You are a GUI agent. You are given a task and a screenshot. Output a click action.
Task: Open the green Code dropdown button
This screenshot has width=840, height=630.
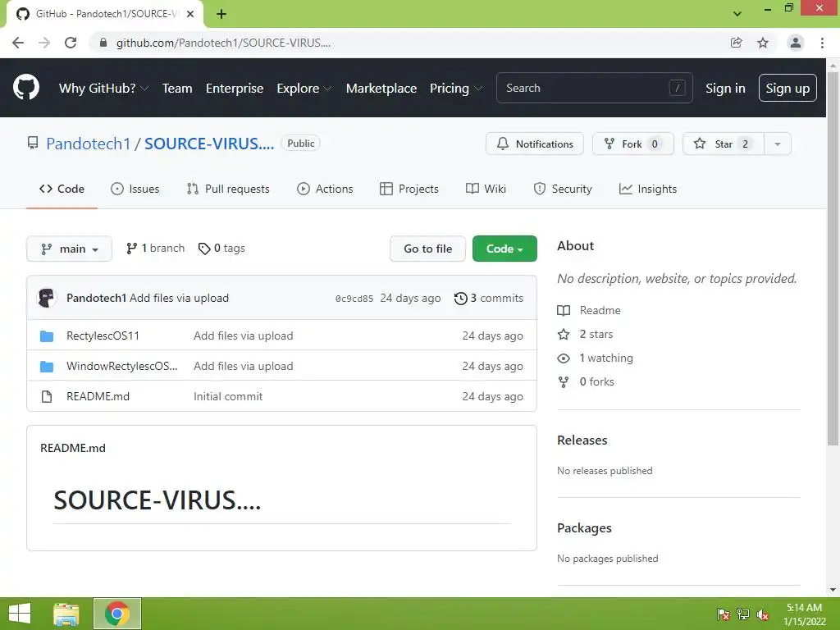pos(504,249)
